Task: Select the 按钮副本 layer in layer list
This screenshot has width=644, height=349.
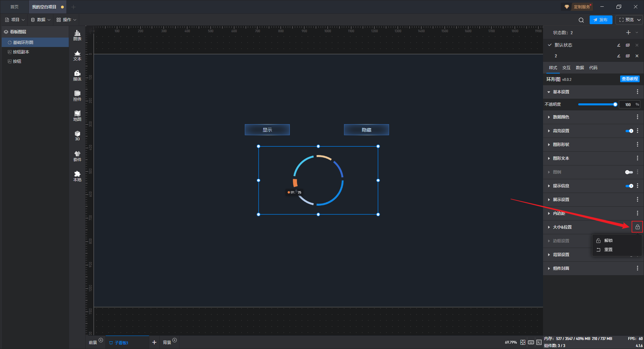Action: pyautogui.click(x=21, y=52)
